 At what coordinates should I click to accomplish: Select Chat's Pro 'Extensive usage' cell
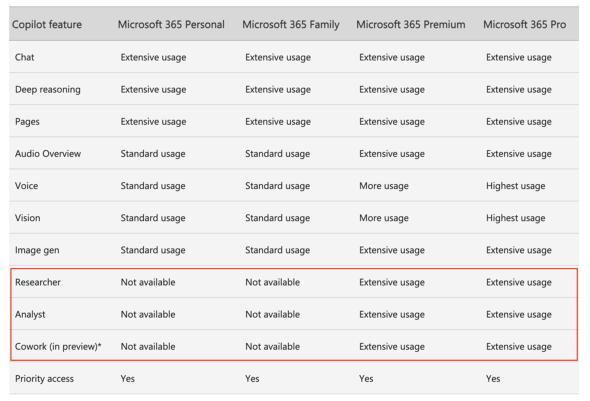[519, 57]
